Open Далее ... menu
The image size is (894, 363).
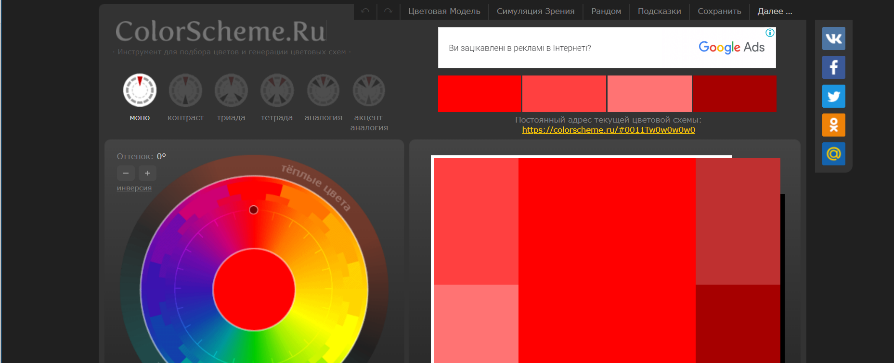pyautogui.click(x=775, y=11)
